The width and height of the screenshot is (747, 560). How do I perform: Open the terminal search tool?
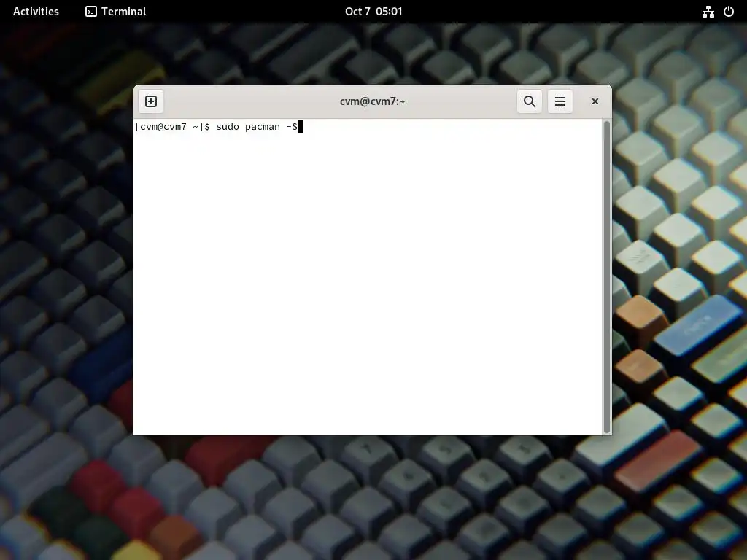coord(530,101)
